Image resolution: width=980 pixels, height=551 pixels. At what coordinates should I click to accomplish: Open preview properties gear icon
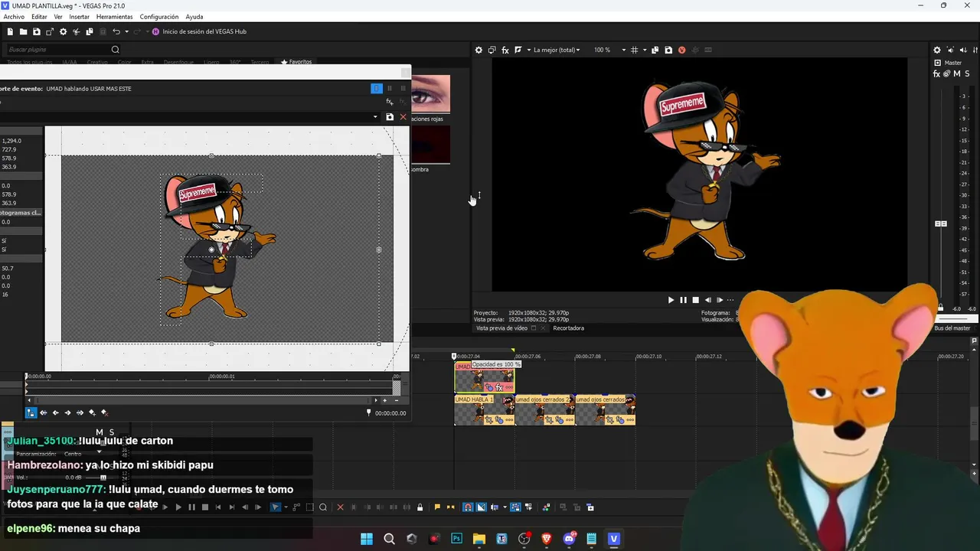click(479, 50)
